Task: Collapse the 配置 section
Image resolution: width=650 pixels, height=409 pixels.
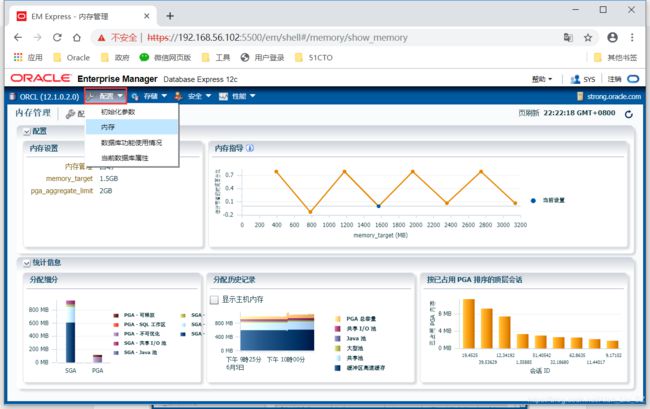Action: (27, 132)
